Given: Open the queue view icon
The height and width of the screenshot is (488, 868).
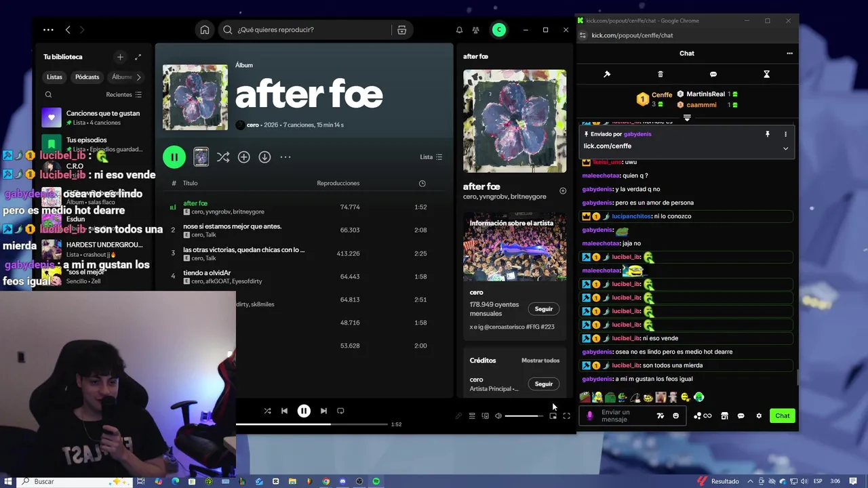Looking at the screenshot, I should (472, 416).
